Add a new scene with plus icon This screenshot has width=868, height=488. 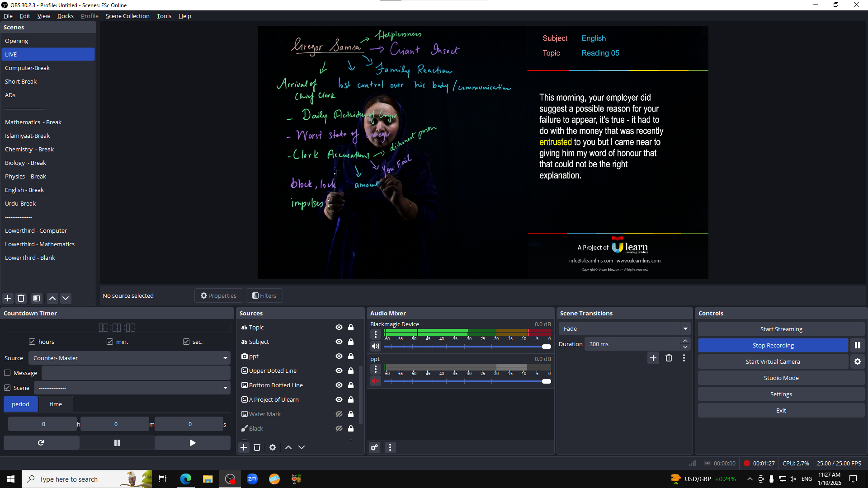(x=8, y=298)
